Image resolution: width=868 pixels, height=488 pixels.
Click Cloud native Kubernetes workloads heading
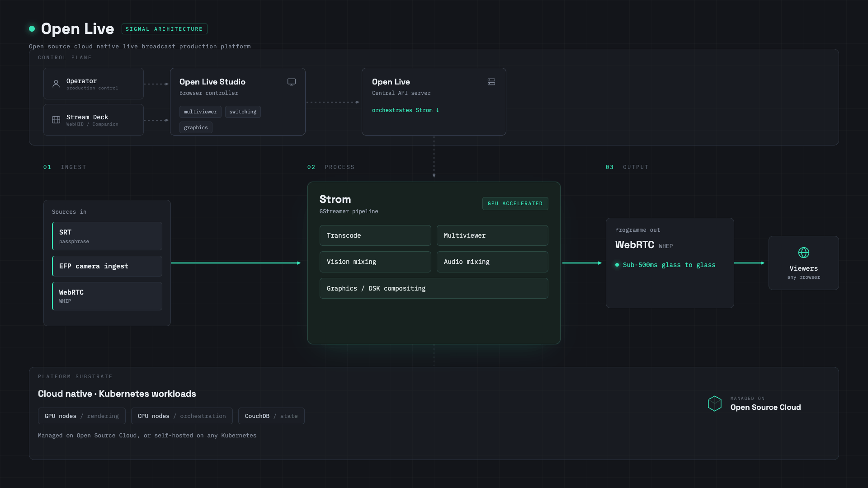[117, 394]
